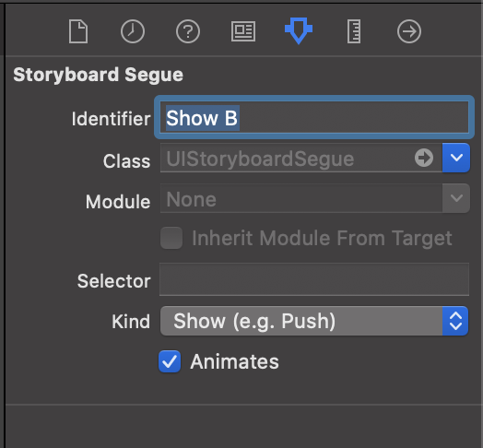
Task: Click the Animates label text
Action: (x=235, y=361)
